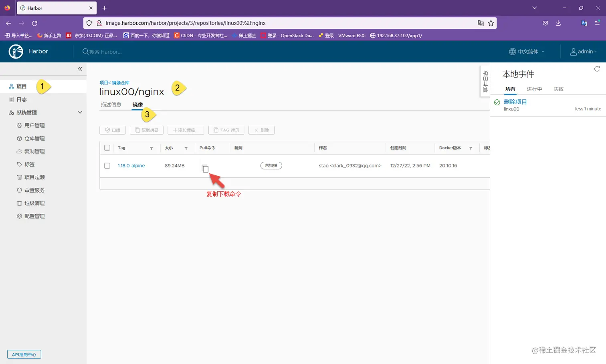Screen dimensions: 606x364
Task: Open the 登录 - OpenStack Dashboard bookmark
Action: (x=287, y=36)
